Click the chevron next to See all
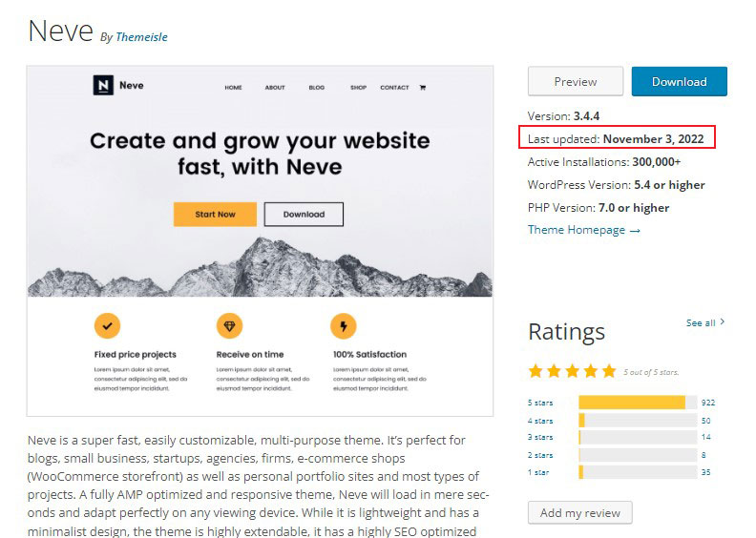Image resolution: width=756 pixels, height=538 pixels. (x=722, y=321)
